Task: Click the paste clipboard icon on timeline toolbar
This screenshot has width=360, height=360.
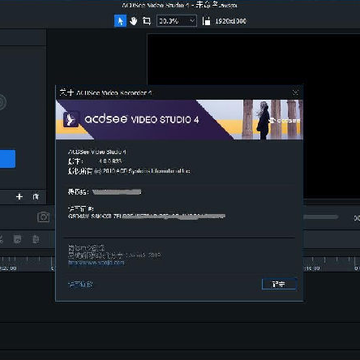Action: tap(36, 239)
